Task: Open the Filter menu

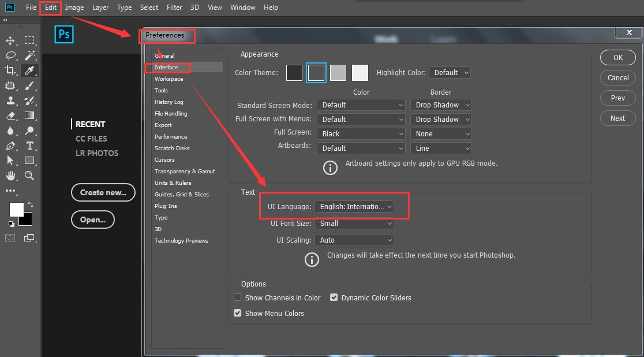Action: [174, 8]
